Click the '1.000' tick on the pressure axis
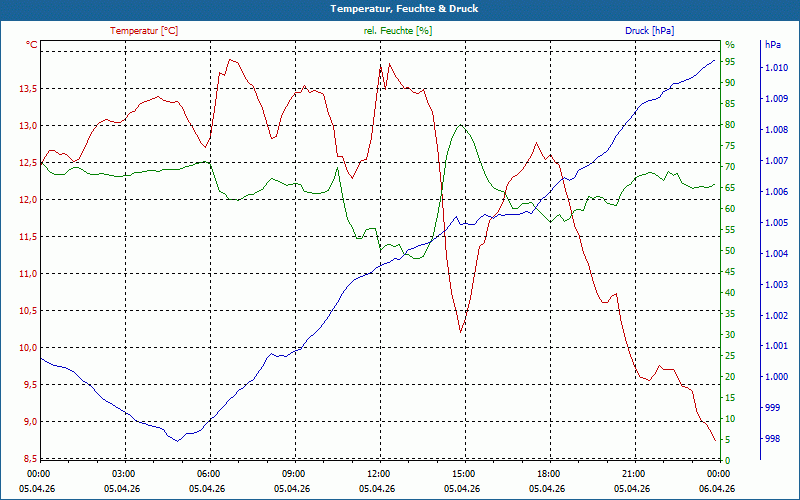This screenshot has width=800, height=500. coord(777,377)
